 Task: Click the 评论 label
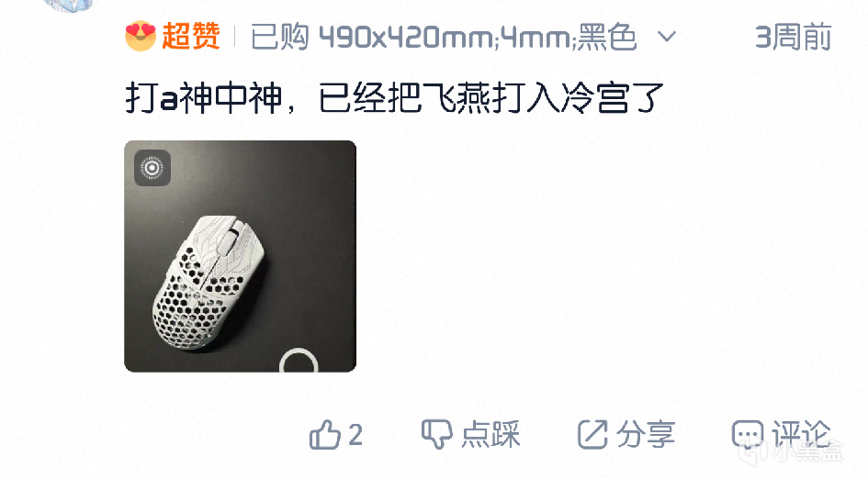coord(801,434)
